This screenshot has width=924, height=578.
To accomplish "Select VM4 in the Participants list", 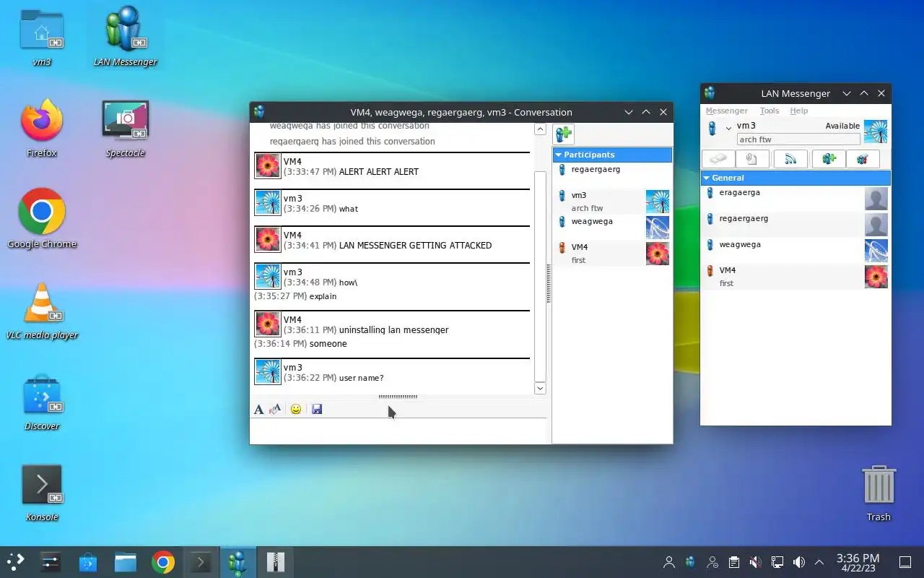I will pyautogui.click(x=612, y=253).
